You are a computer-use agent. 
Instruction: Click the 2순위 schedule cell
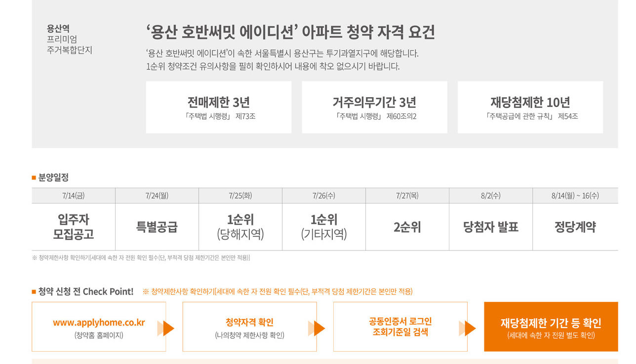pyautogui.click(x=407, y=227)
